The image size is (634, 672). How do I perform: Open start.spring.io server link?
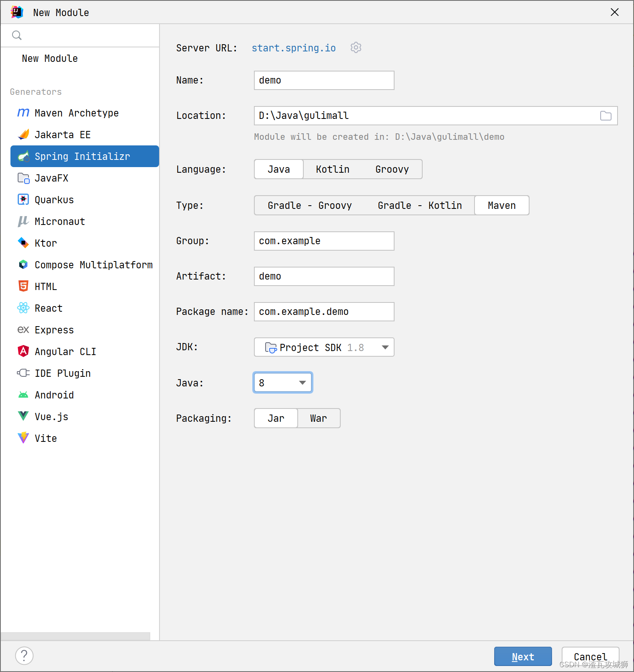click(x=294, y=48)
